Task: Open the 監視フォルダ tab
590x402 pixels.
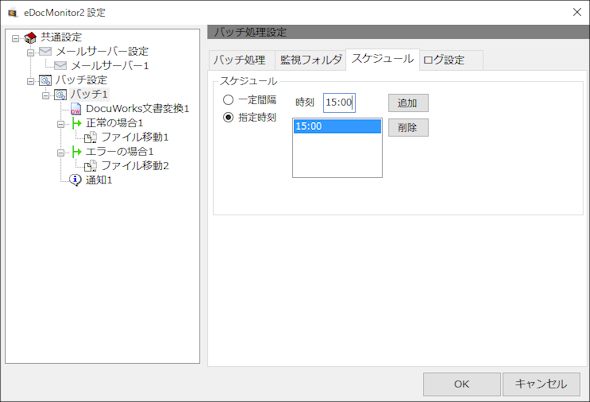Action: [x=310, y=60]
